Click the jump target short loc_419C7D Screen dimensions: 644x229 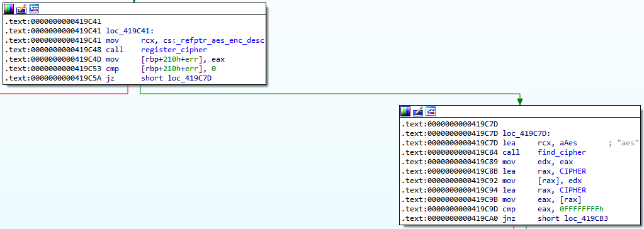pos(177,78)
